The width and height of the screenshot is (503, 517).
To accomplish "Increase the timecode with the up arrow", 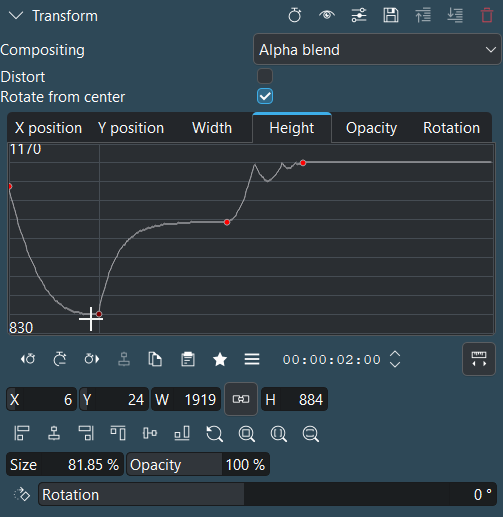I will point(395,354).
